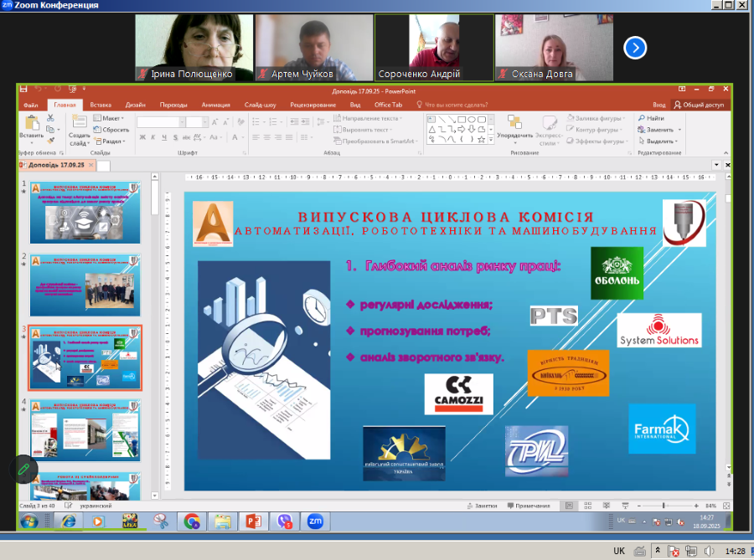
Task: Click the Save icon in quick access toolbar
Action: (x=24, y=89)
